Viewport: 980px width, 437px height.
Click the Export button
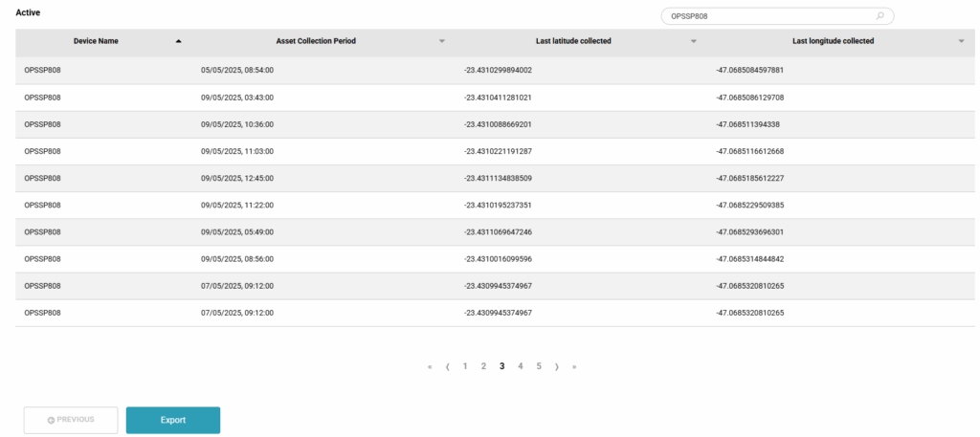[173, 420]
